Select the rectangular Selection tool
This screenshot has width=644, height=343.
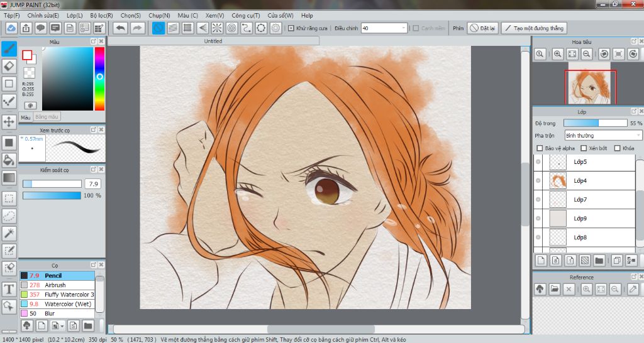9,199
